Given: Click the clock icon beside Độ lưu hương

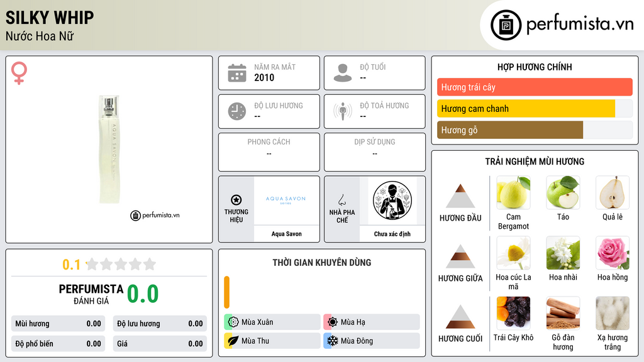Looking at the screenshot, I should [x=237, y=111].
